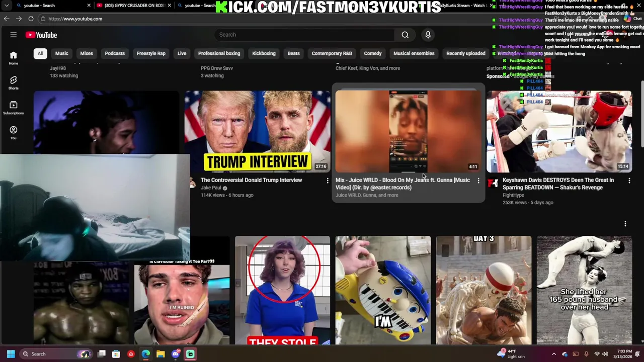Open the YouTube hamburger guide menu
Screen dimensions: 644x362
(14, 35)
